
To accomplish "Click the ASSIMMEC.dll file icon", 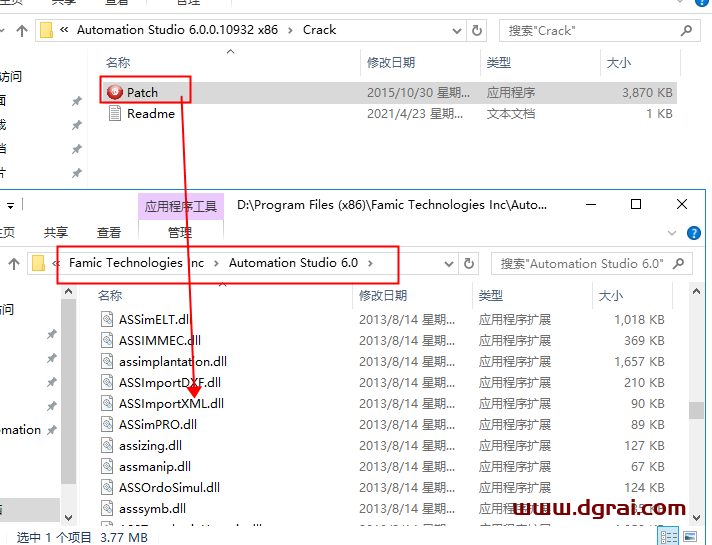I will tap(107, 340).
